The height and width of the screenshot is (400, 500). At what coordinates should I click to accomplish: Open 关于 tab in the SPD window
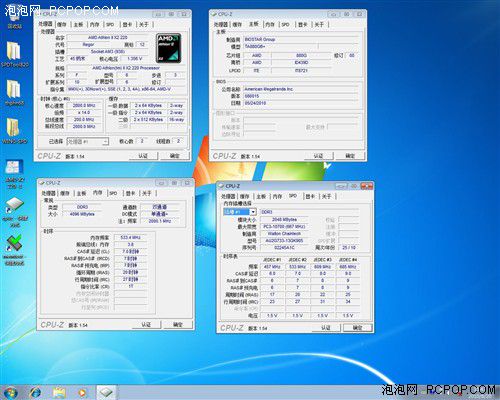pyautogui.click(x=326, y=196)
